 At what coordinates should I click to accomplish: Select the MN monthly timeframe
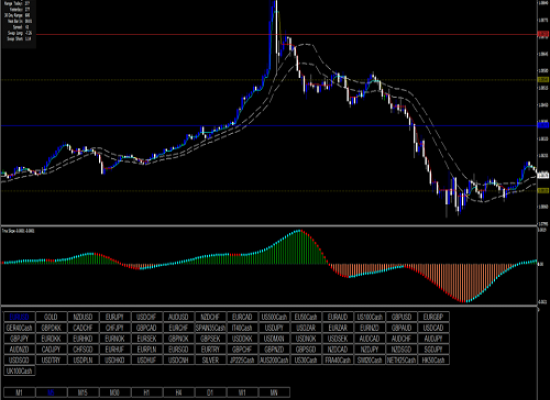tap(274, 392)
